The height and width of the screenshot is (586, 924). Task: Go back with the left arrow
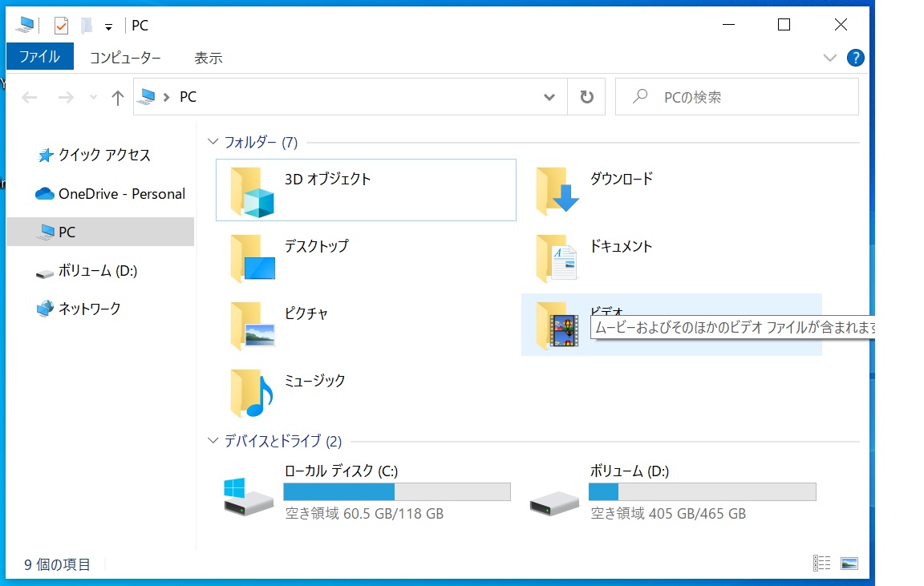pyautogui.click(x=30, y=97)
